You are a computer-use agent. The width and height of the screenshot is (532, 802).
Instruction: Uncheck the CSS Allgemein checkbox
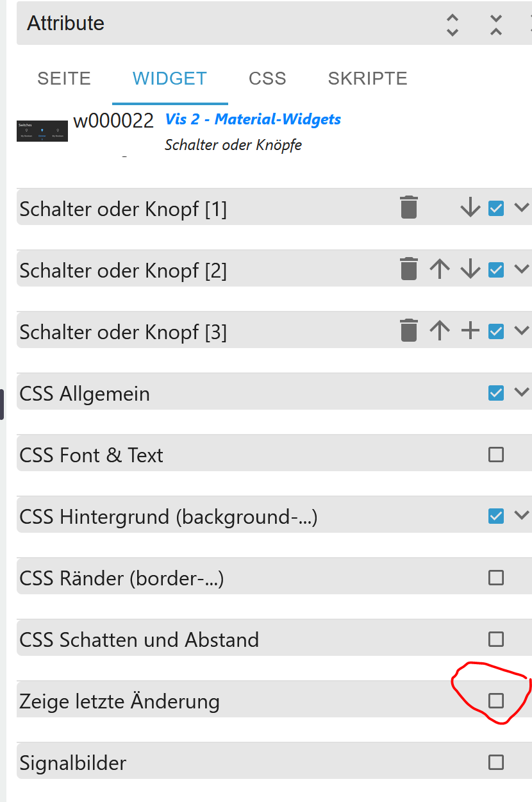496,393
